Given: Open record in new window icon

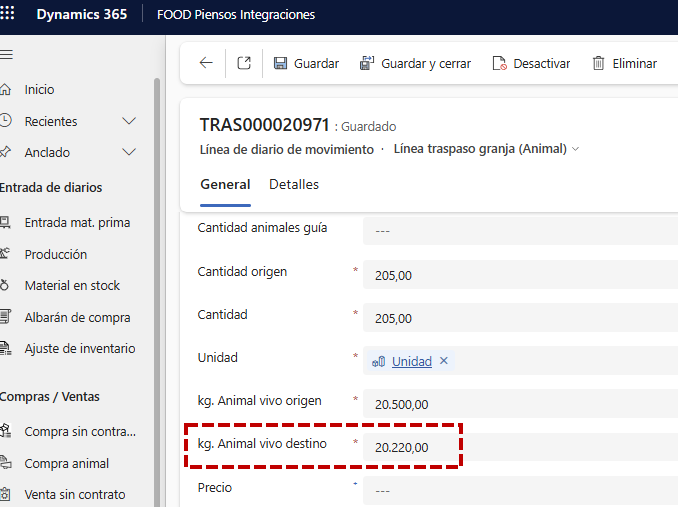Looking at the screenshot, I should [x=244, y=63].
